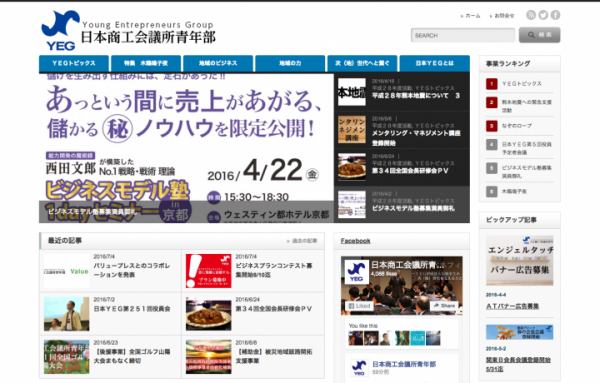Viewport: 600px width, 383px height.
Task: Select slider item メンタリング・マネジメント講座
Action: 402,130
